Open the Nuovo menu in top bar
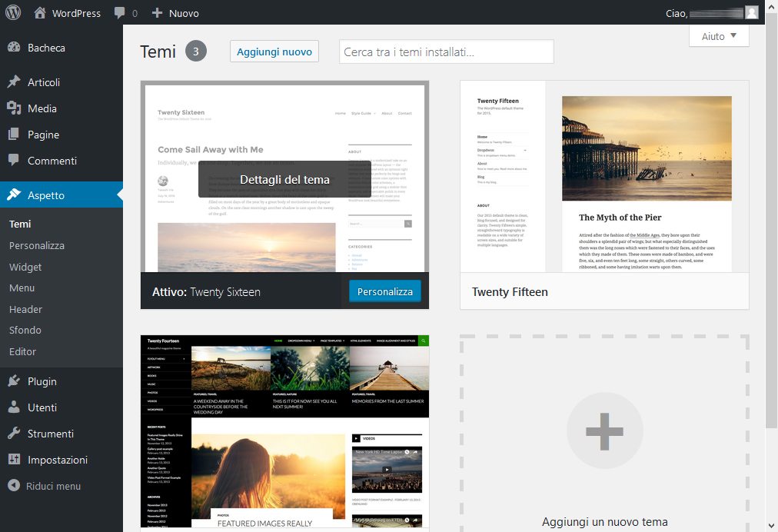This screenshot has width=778, height=532. pos(175,13)
